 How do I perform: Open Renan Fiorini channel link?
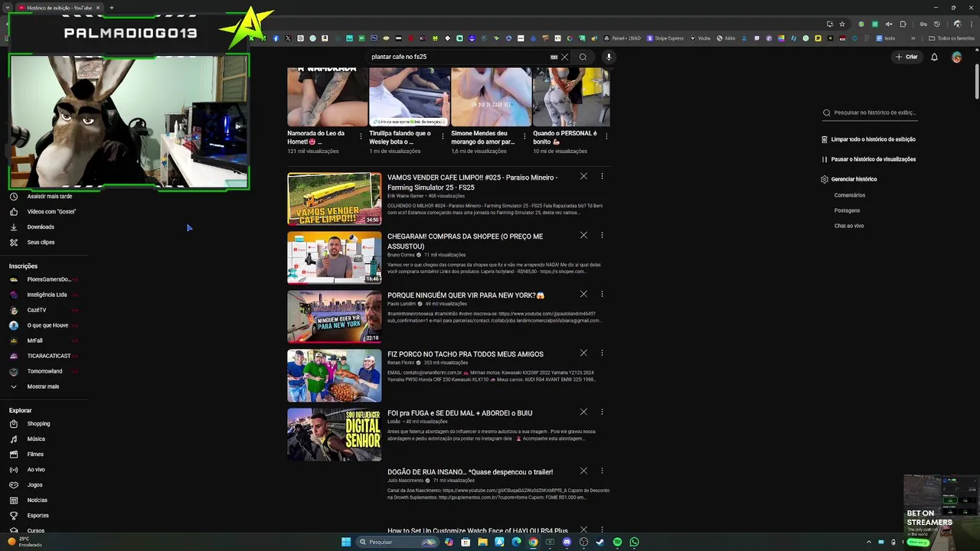(x=400, y=363)
